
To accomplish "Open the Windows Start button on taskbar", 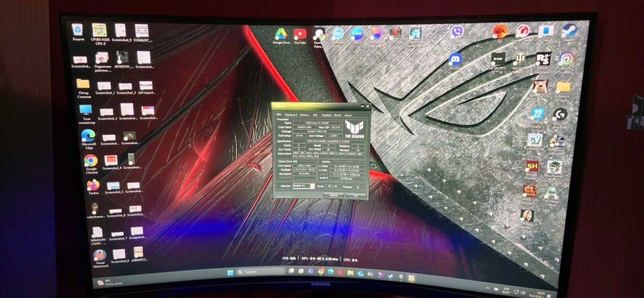I will coord(231,272).
